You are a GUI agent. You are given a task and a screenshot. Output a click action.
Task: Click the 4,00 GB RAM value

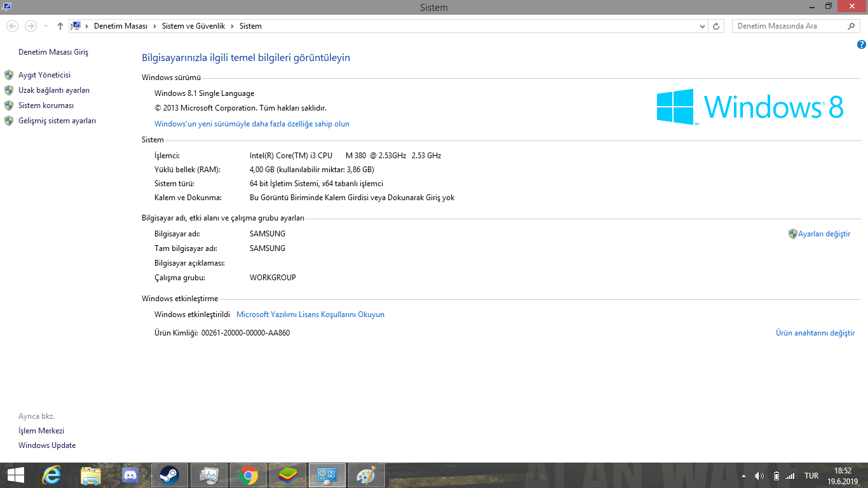pyautogui.click(x=311, y=170)
